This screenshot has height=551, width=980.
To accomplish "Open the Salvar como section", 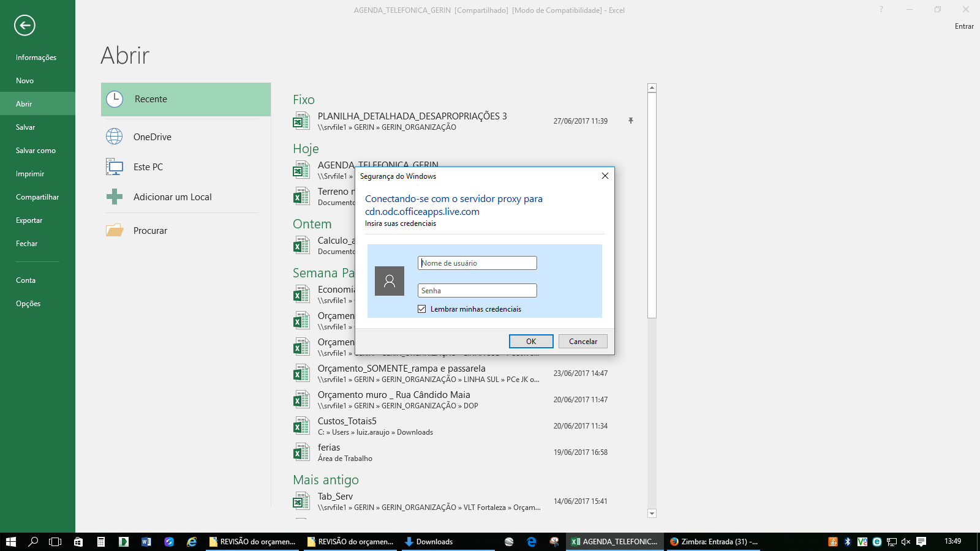I will click(36, 151).
